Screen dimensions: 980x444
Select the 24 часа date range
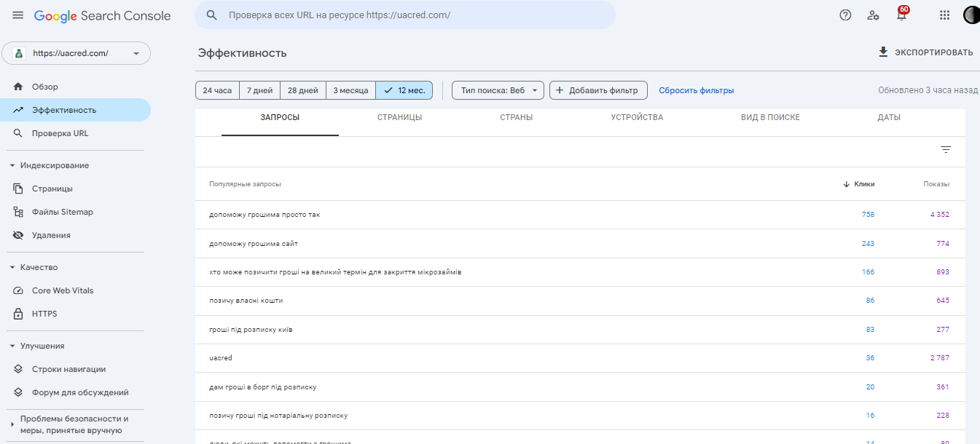click(x=217, y=90)
